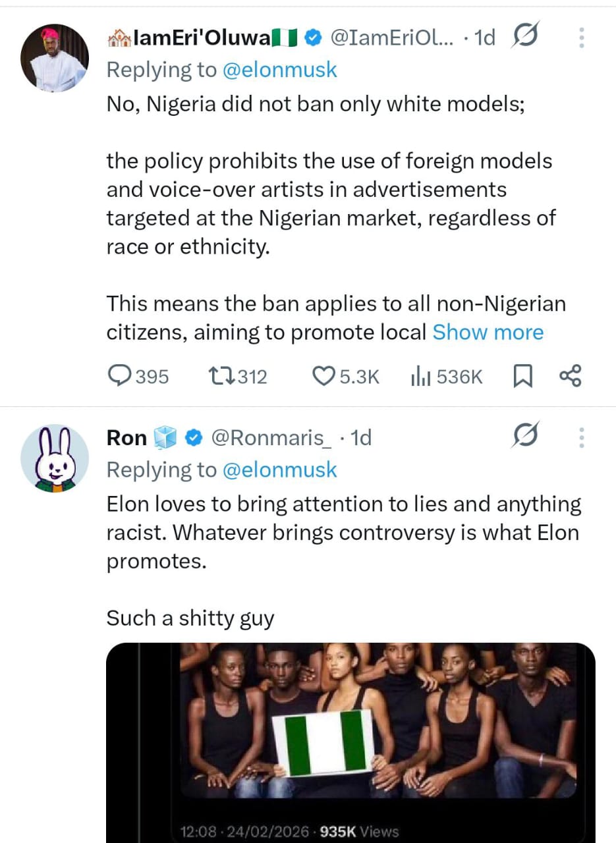Screen dimensions: 616x843
Task: Tap verified badge next to Ron
Action: point(194,437)
